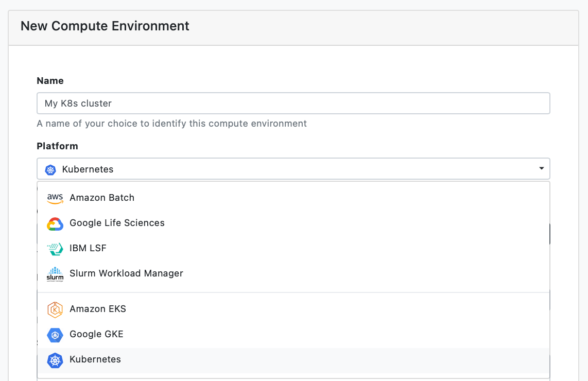Click the orange Amazon EKS hexagon icon
This screenshot has height=381, width=588.
coord(55,309)
